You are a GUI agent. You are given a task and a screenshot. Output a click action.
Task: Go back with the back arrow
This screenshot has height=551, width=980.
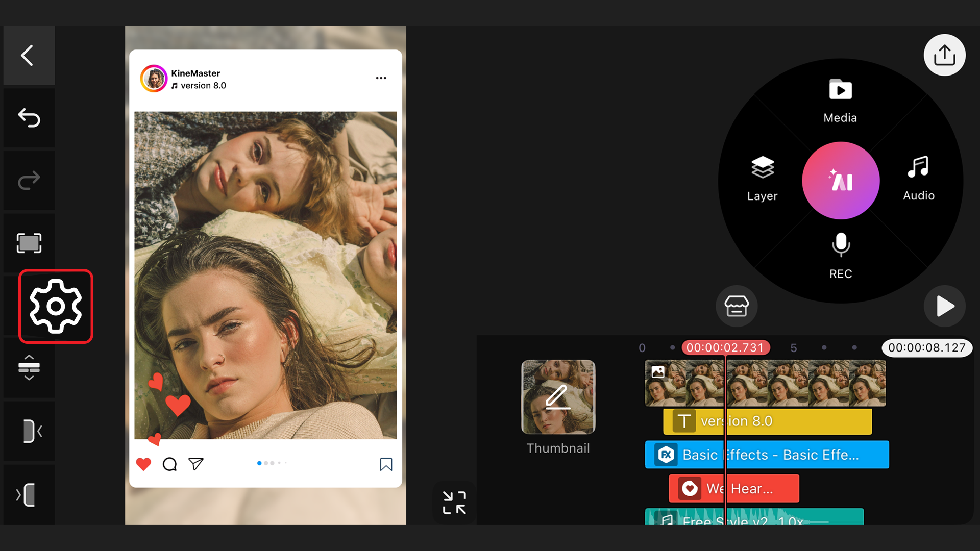point(28,55)
